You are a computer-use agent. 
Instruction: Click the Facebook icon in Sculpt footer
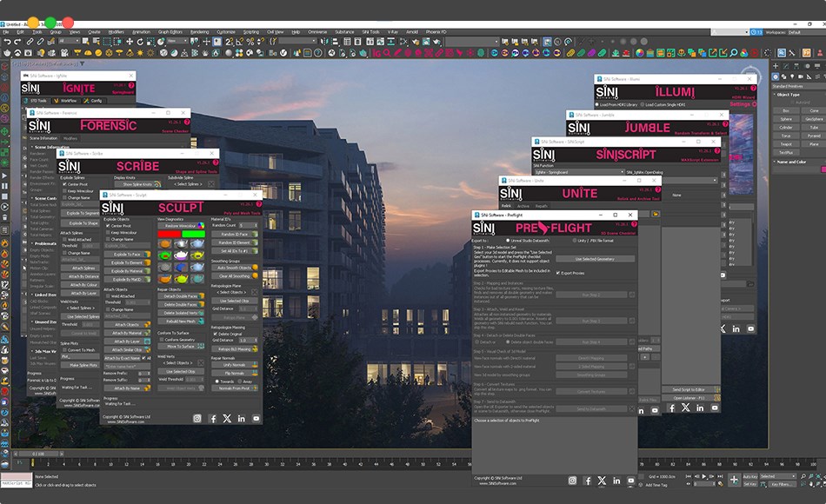[212, 418]
